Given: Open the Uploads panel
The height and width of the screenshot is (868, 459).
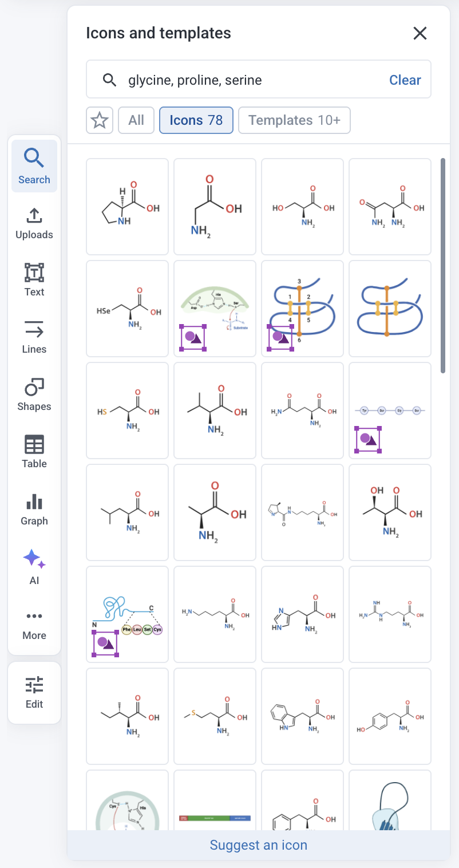Looking at the screenshot, I should click(x=34, y=223).
